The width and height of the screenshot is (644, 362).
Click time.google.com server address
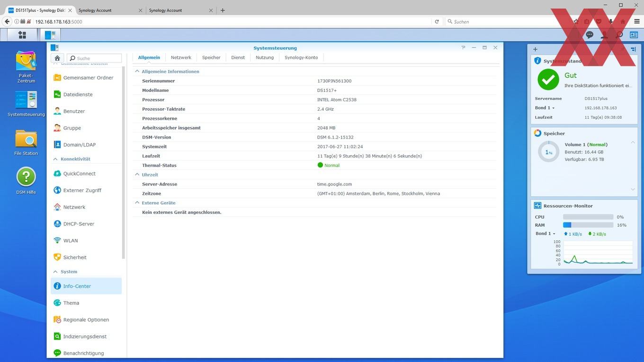[x=334, y=184]
